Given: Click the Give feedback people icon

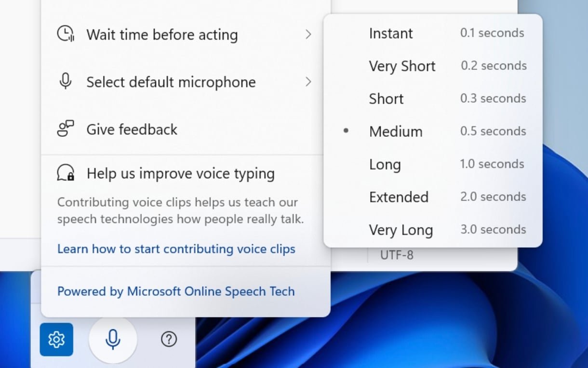Looking at the screenshot, I should [65, 129].
